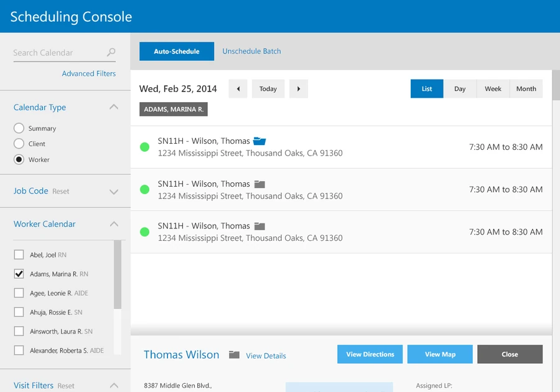Go to next date with right arrow
Viewport: 560px width, 392px height.
(299, 88)
